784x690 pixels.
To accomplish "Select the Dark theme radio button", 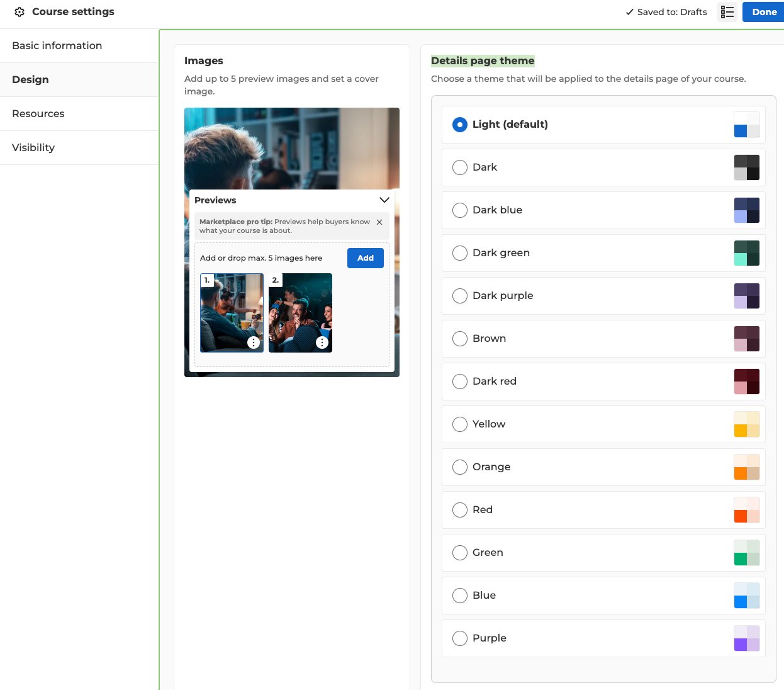I will coord(460,167).
